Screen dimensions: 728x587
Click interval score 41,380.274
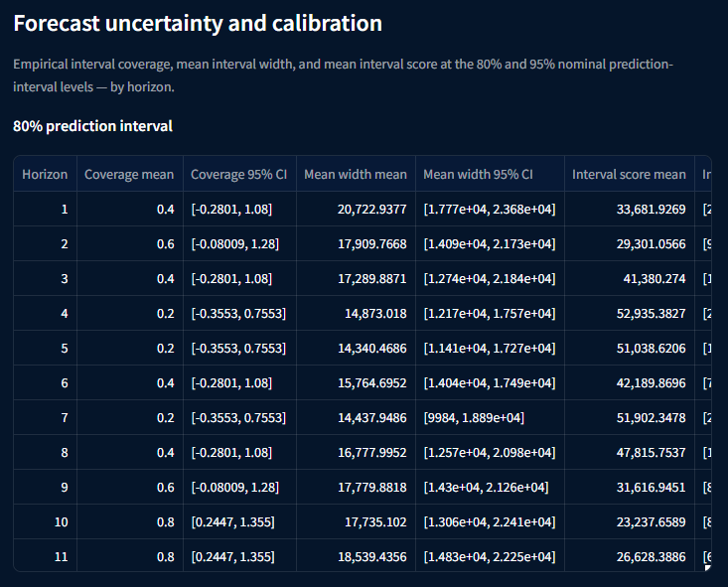pyautogui.click(x=629, y=279)
